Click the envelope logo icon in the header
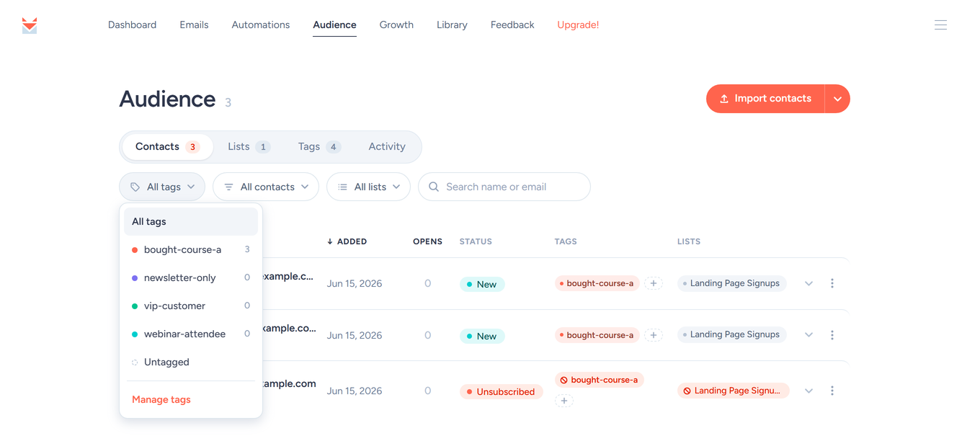 click(30, 25)
